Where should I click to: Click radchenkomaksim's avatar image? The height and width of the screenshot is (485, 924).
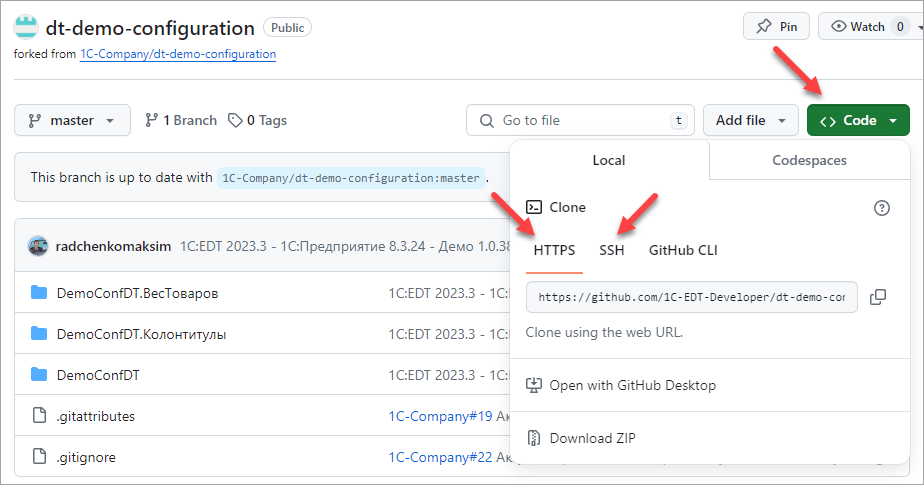(38, 245)
